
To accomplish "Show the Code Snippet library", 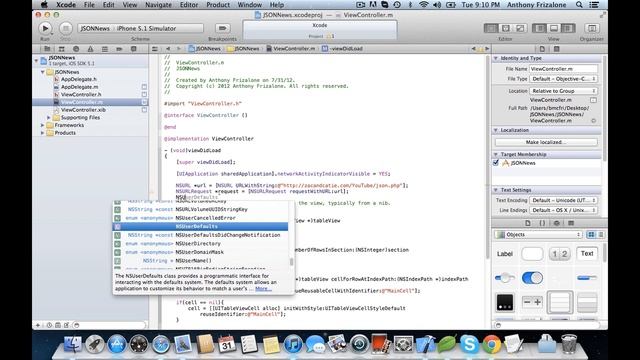I will pyautogui.click(x=542, y=223).
